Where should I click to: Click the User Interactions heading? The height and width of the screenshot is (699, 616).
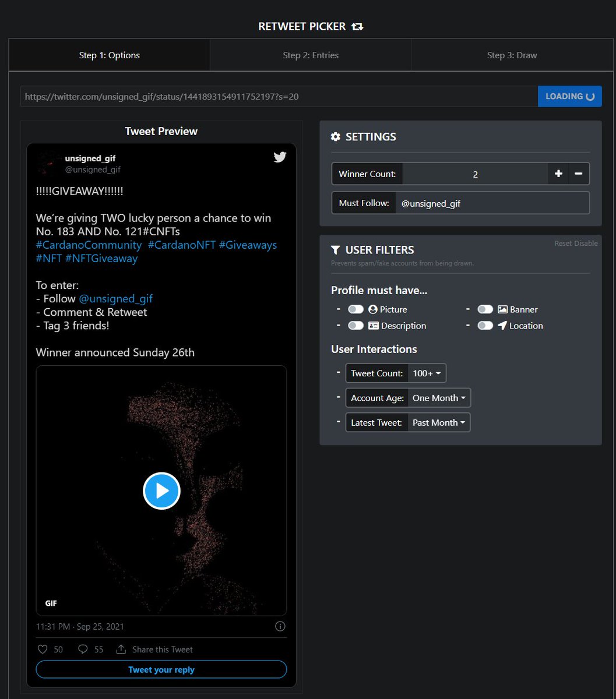coord(374,349)
